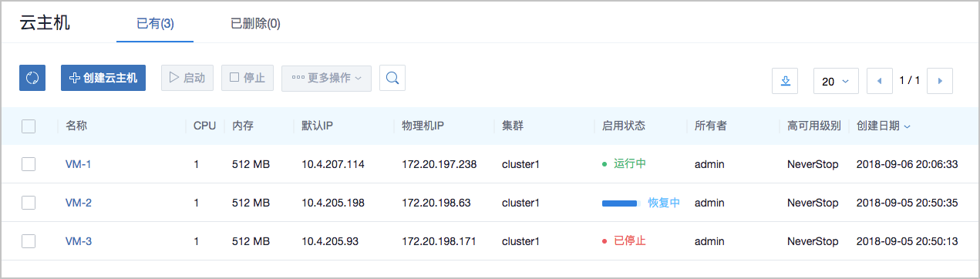Check the VM-3 row checkbox
This screenshot has height=279, width=980.
pyautogui.click(x=29, y=241)
